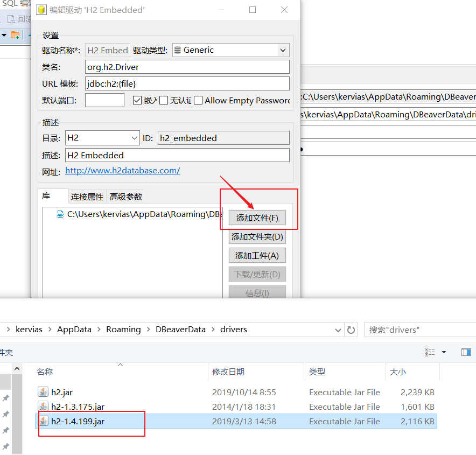Click the Add Artifact (添加工件) button
This screenshot has width=476, height=455.
pyautogui.click(x=257, y=256)
